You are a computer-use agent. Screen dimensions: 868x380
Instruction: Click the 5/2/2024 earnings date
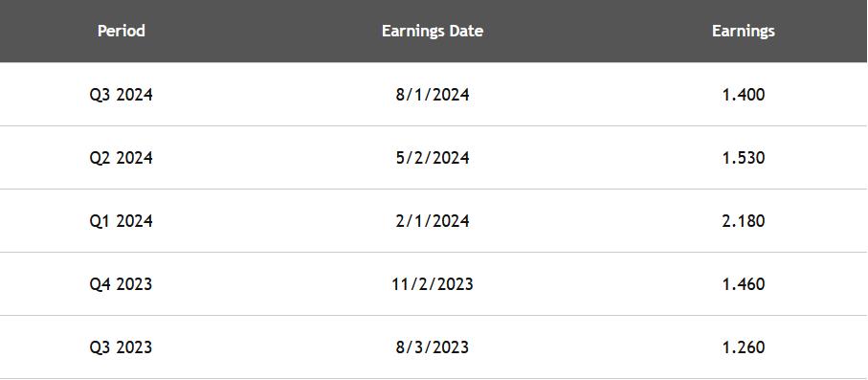click(x=433, y=158)
